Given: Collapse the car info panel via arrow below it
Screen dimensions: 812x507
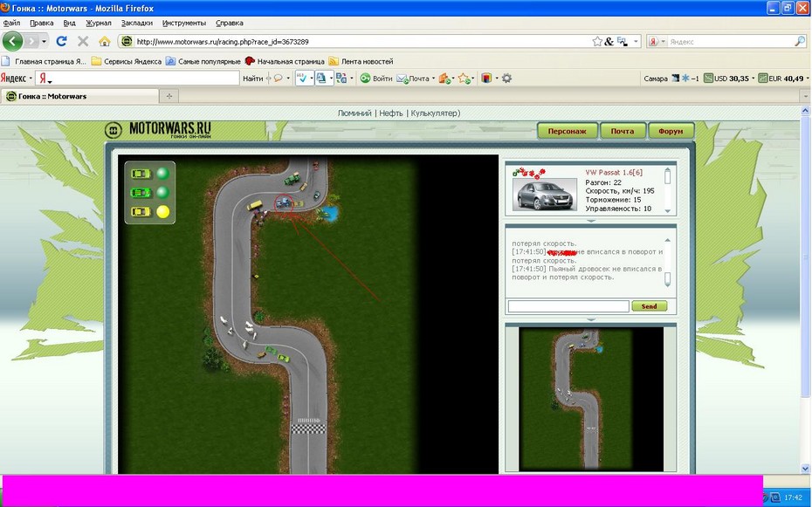Looking at the screenshot, I should [591, 221].
